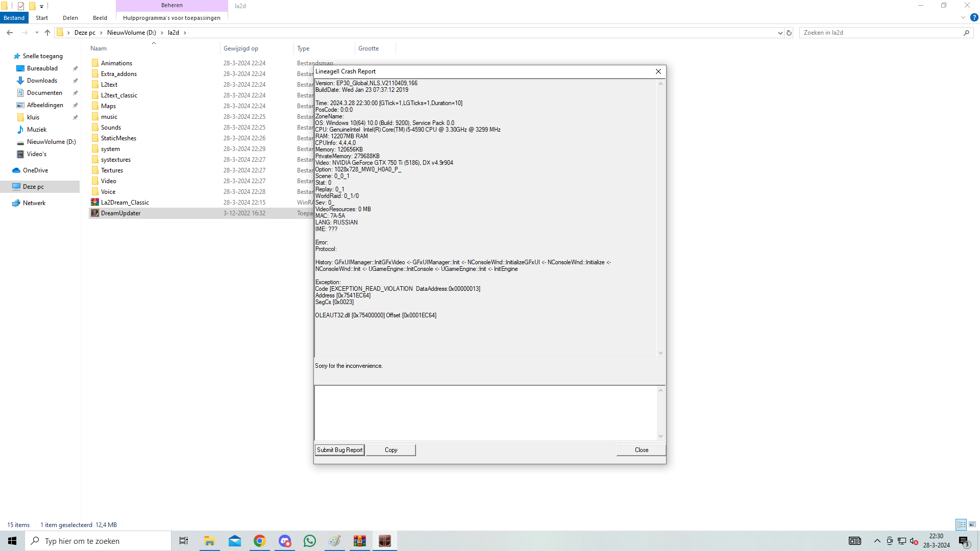Open the Animations folder
This screenshot has height=551, width=980.
[116, 63]
